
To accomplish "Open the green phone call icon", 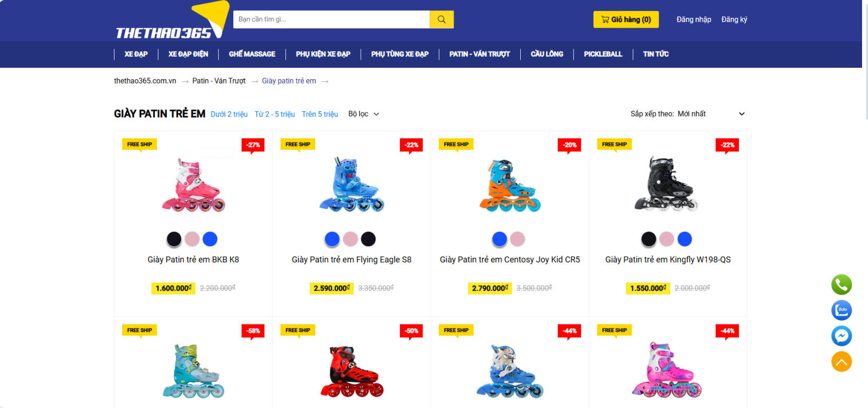I will point(841,284).
